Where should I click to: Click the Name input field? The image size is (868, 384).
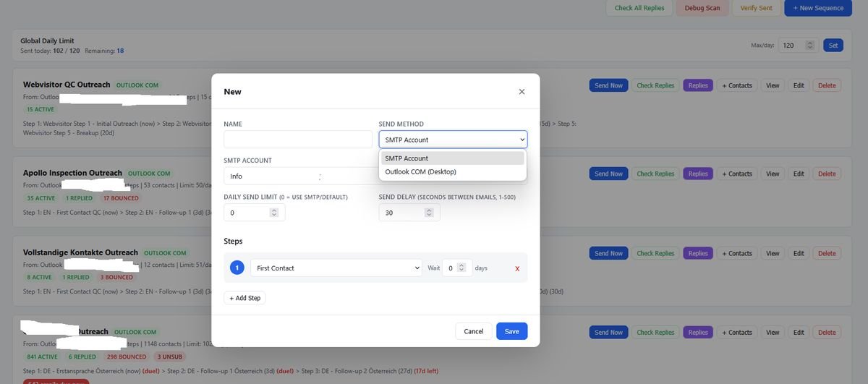tap(298, 140)
